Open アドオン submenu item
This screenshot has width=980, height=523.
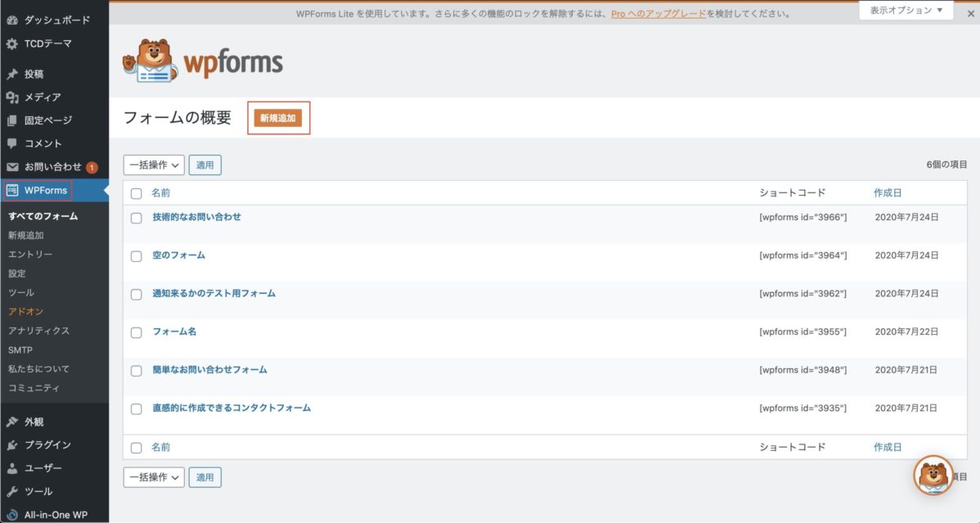tap(25, 312)
